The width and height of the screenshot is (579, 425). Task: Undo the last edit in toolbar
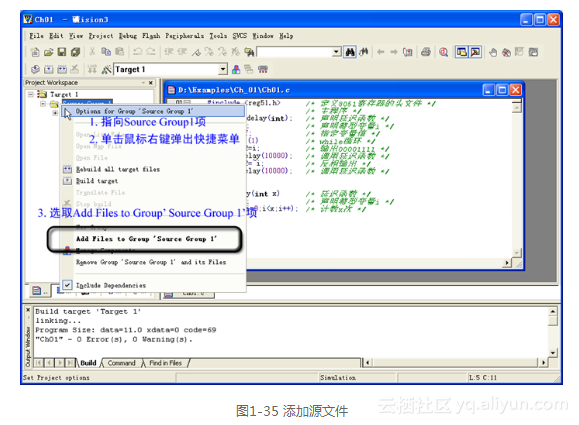(x=137, y=52)
